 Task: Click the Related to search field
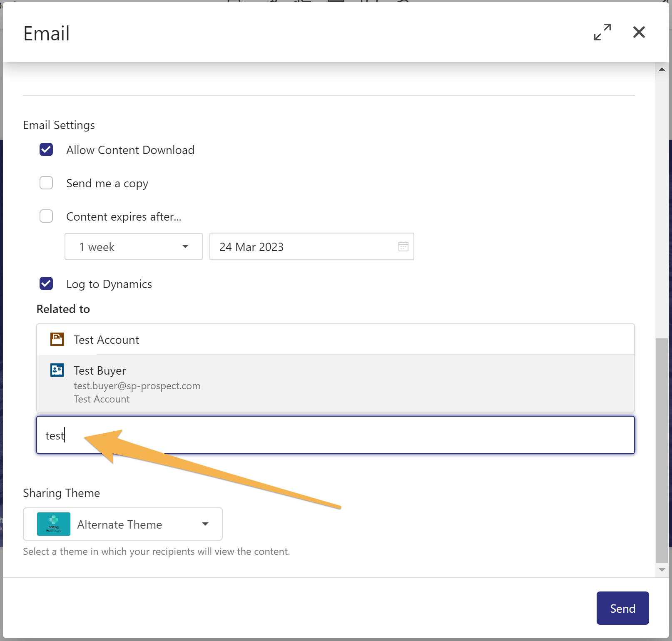(x=335, y=435)
